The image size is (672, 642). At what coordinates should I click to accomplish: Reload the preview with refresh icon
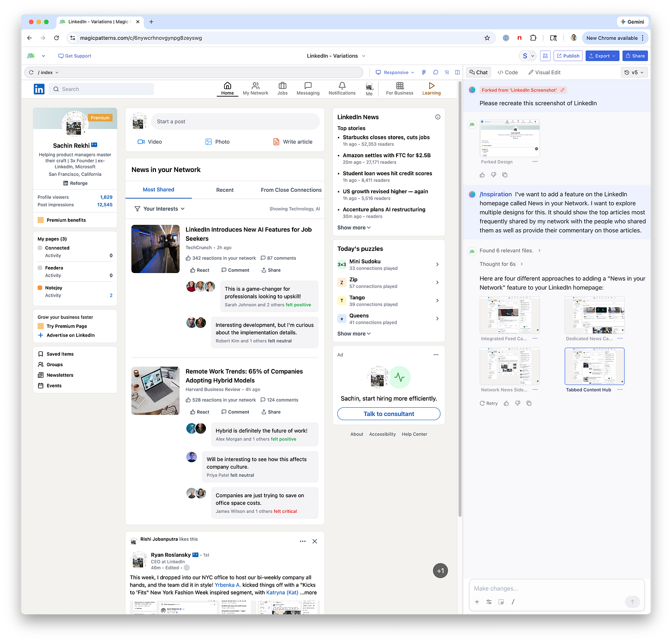31,72
